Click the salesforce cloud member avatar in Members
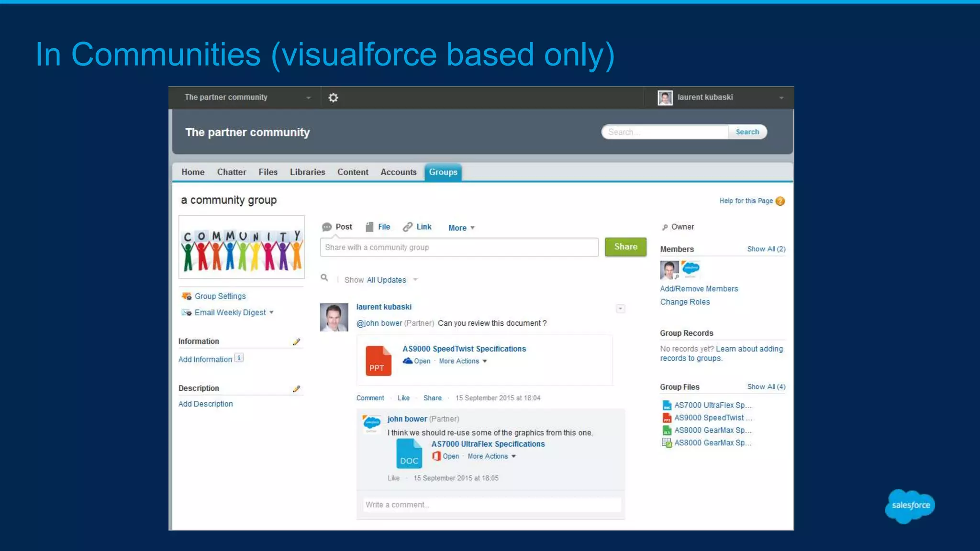Viewport: 980px width, 551px height. pos(690,269)
